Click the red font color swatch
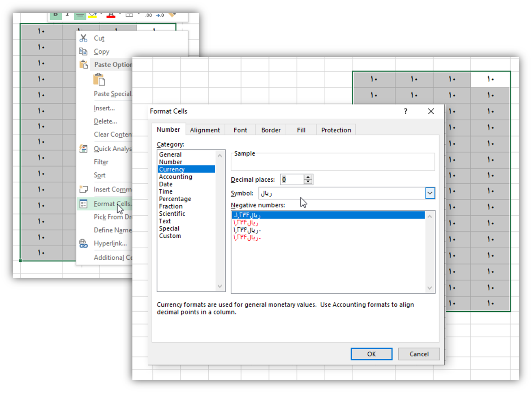 (111, 15)
